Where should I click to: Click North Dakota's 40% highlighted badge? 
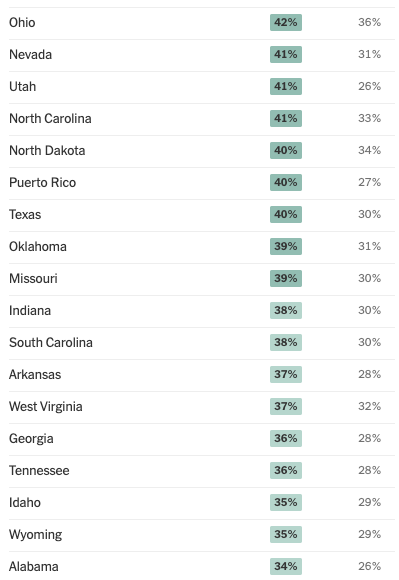click(x=286, y=151)
